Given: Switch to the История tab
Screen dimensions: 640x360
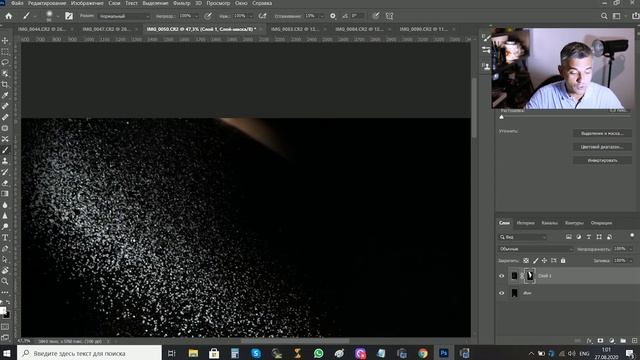Looking at the screenshot, I should pyautogui.click(x=525, y=223).
